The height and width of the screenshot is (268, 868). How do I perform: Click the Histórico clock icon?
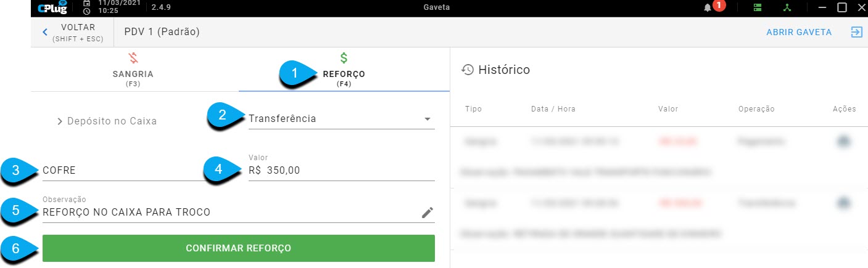[468, 70]
